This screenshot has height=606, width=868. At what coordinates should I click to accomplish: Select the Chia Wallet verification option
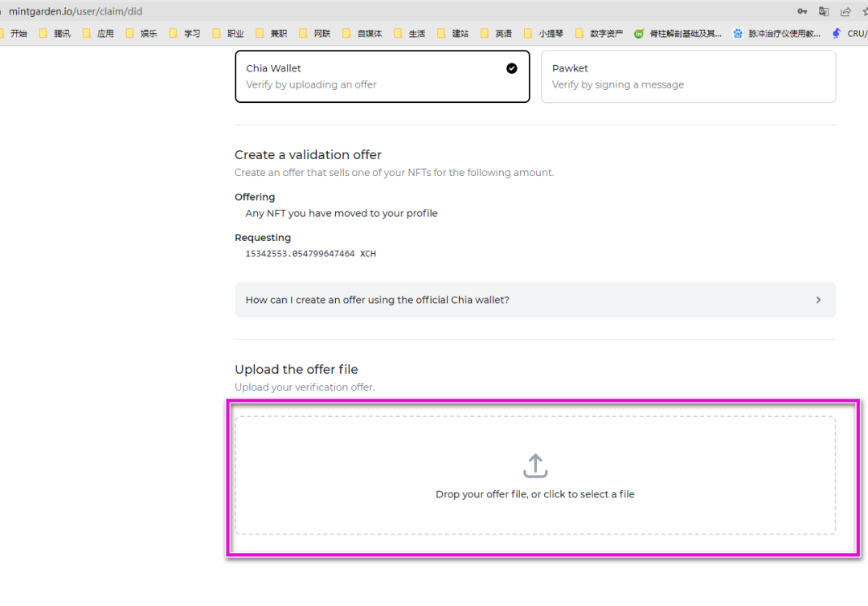tap(382, 76)
